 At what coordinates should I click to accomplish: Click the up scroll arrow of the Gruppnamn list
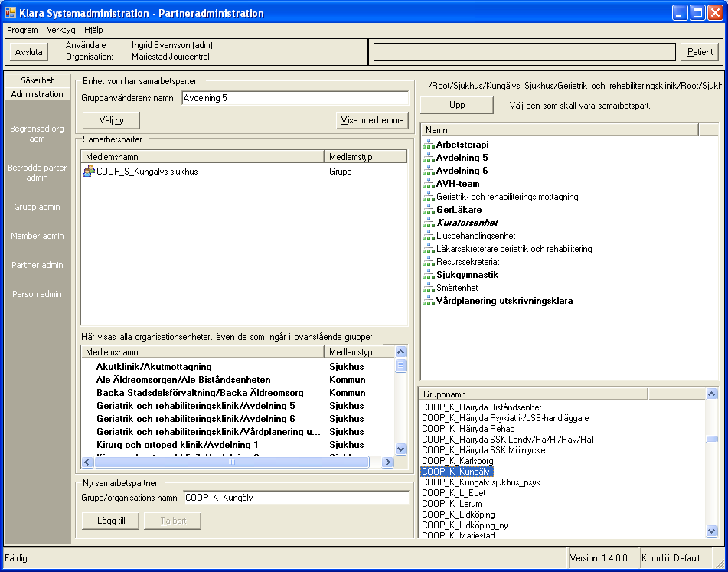coord(712,394)
